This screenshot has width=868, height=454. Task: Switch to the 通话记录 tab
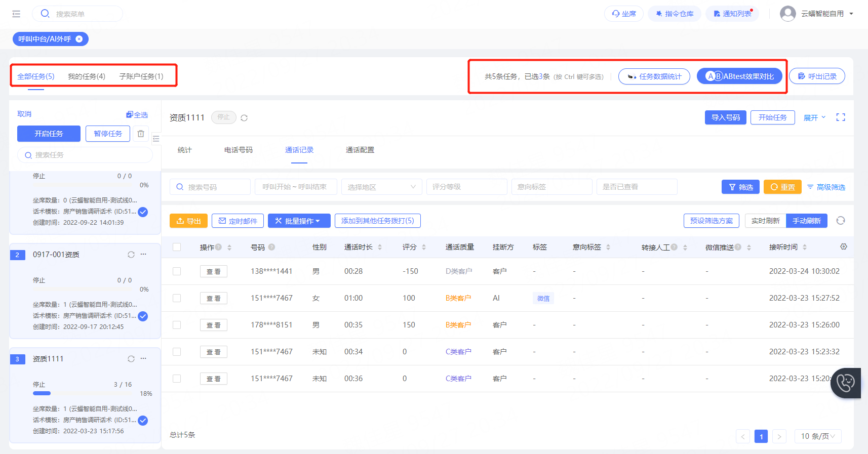click(x=299, y=150)
